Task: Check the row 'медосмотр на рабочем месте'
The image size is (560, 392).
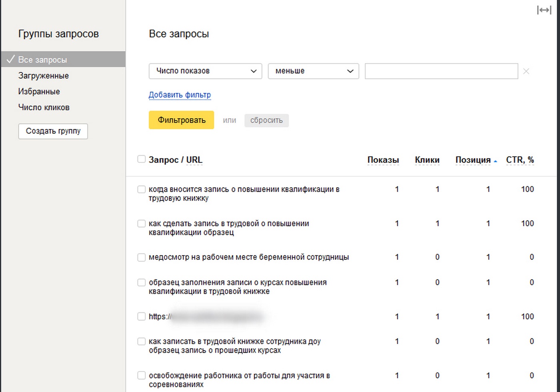Action: (141, 257)
